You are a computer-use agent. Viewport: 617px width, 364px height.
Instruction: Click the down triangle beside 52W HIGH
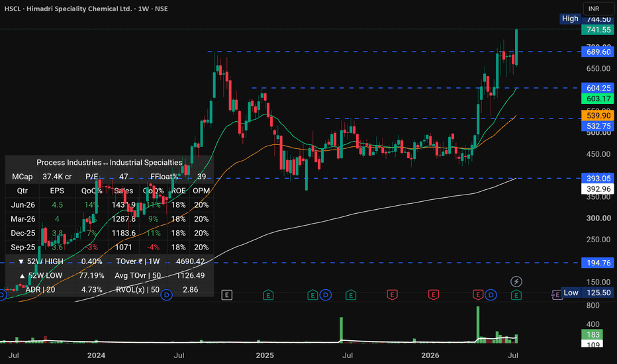tap(21, 261)
